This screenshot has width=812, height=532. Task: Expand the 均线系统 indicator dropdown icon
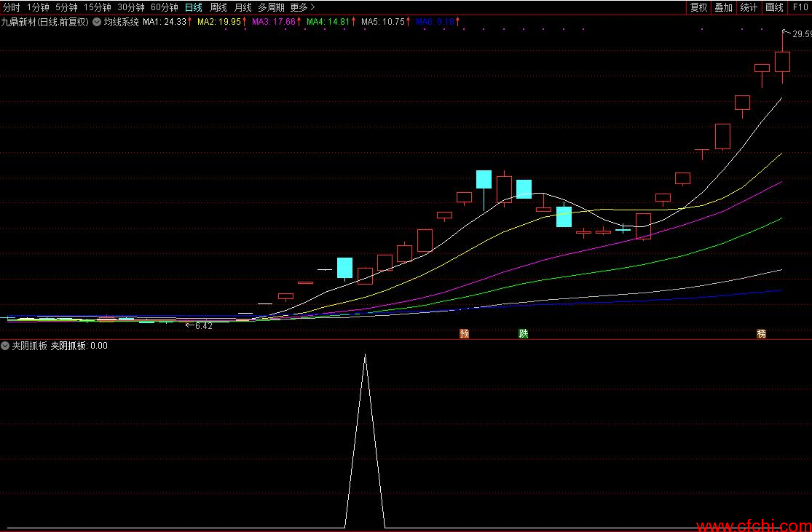point(97,22)
